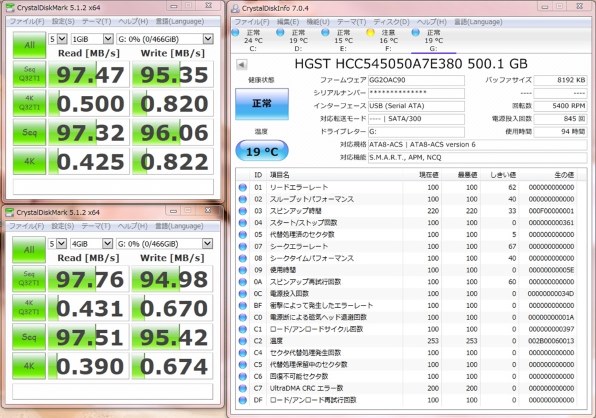Click the interface field USB (Serial ATA)
Viewport: 596px width, 418px height.
click(416, 106)
